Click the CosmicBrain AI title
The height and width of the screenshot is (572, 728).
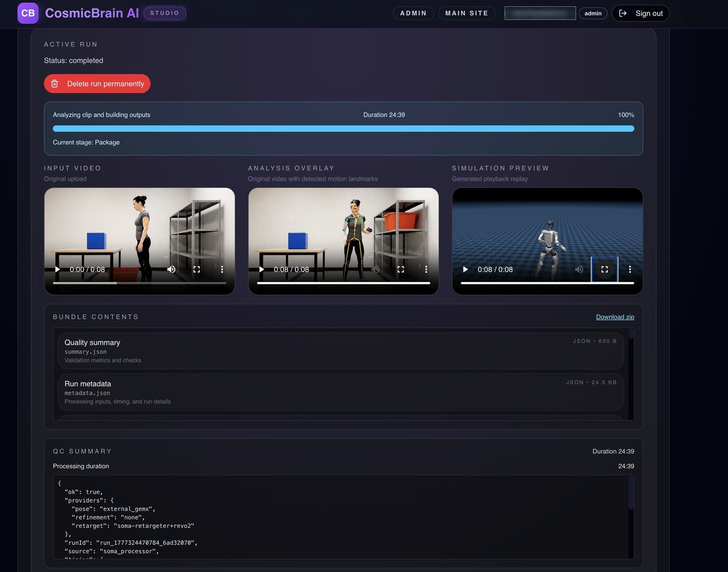92,13
